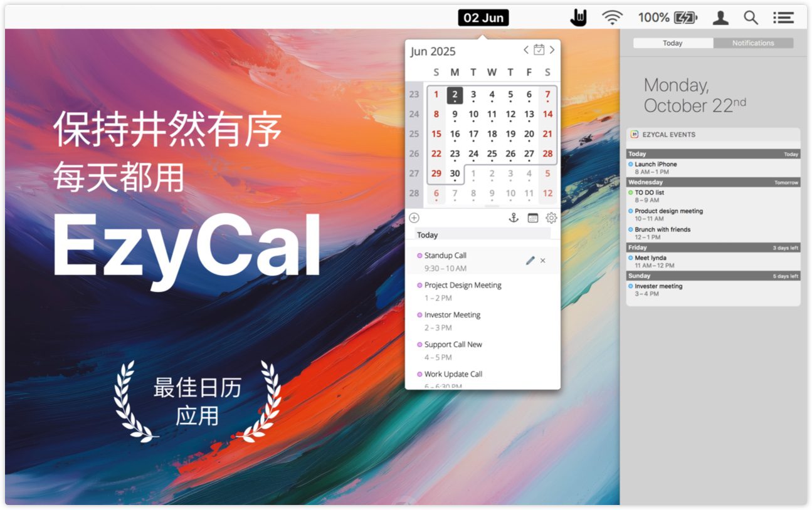
Task: Open the Project Design Meeting event
Action: click(x=483, y=291)
